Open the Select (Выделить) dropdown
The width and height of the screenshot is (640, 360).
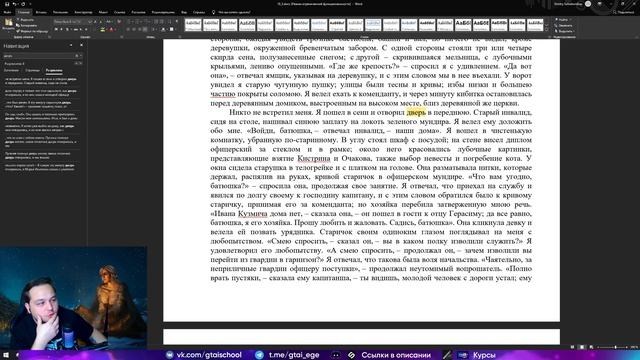[565, 31]
